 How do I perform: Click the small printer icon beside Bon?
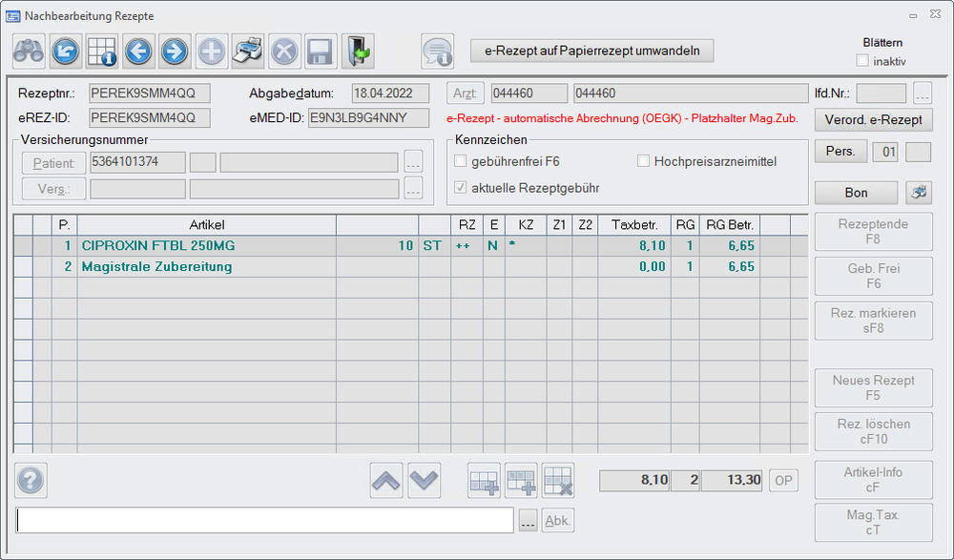point(919,193)
